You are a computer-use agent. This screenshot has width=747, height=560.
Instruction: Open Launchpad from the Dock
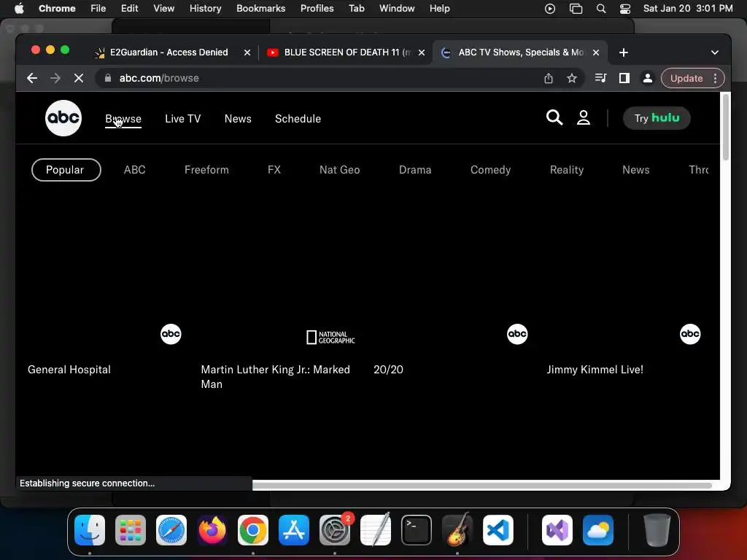pos(131,530)
